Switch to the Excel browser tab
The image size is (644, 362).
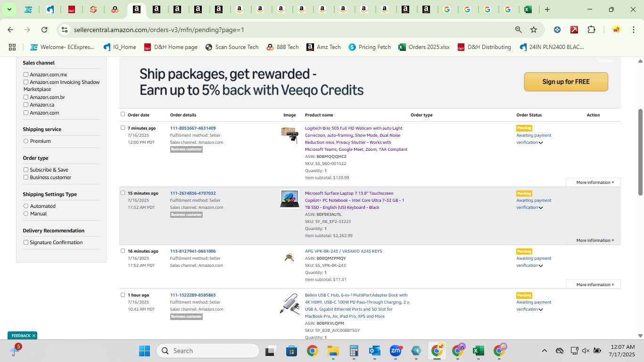tap(528, 9)
